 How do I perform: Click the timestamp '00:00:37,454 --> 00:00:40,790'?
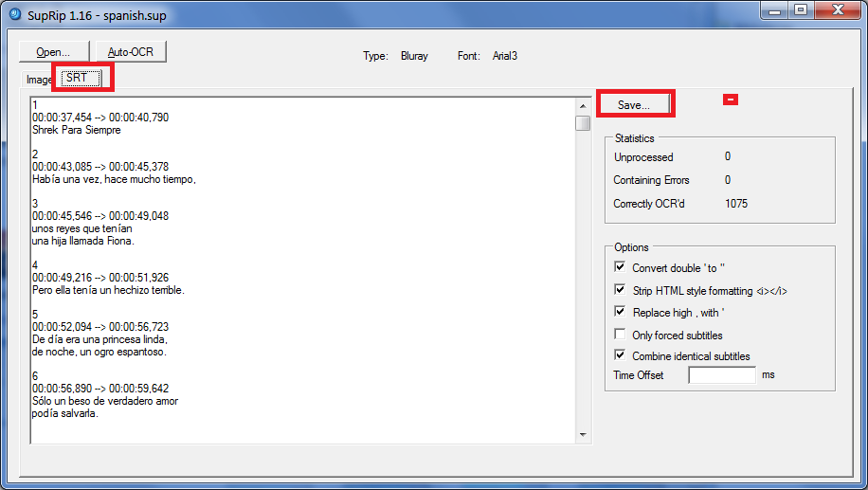[100, 118]
